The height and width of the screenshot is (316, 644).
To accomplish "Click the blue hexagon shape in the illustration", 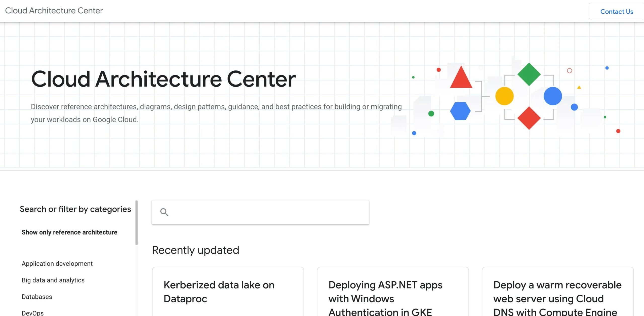I will (x=460, y=111).
